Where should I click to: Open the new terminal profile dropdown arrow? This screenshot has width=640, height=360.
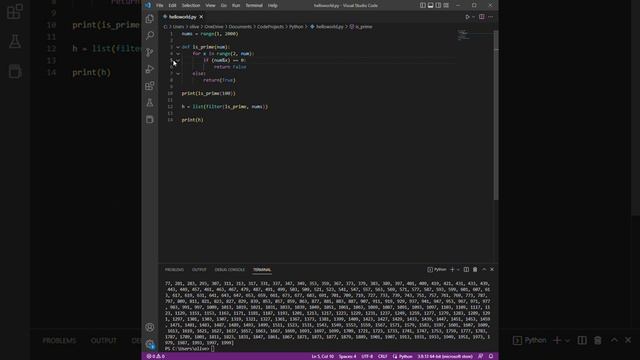tap(458, 269)
